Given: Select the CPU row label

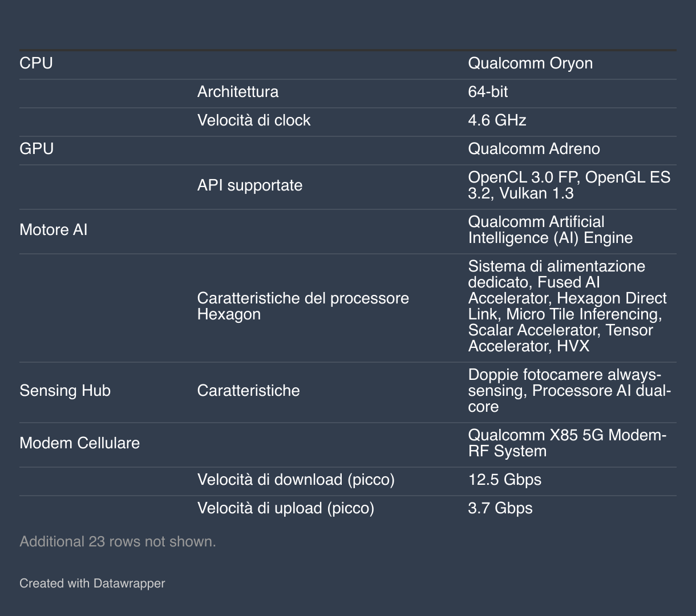Looking at the screenshot, I should (36, 63).
